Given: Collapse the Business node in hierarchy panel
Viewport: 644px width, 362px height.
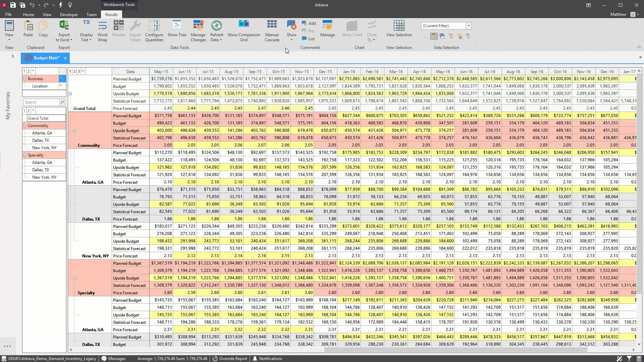Looking at the screenshot, I should tap(24, 79).
